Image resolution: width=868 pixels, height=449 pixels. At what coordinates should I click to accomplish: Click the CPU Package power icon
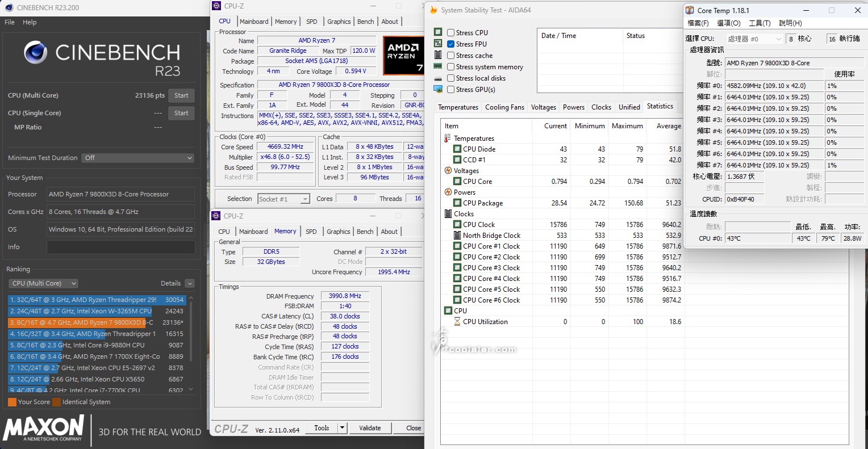point(457,203)
